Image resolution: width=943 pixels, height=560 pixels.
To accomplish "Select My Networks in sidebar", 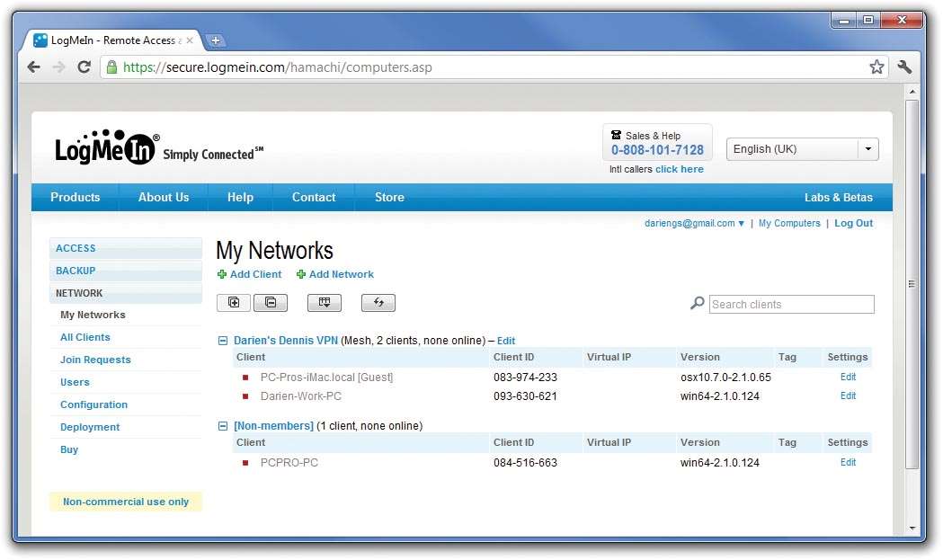I will click(x=93, y=315).
